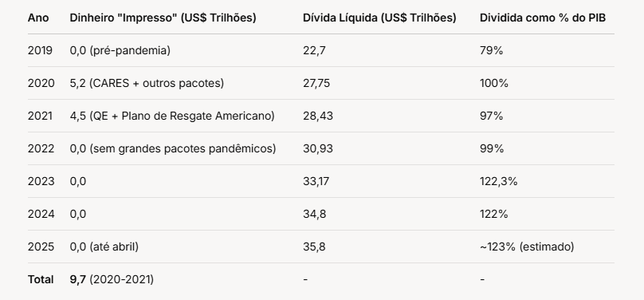Viewport: 644px width, 300px height.
Task: Select the 28,43 debt value
Action: pyautogui.click(x=318, y=116)
